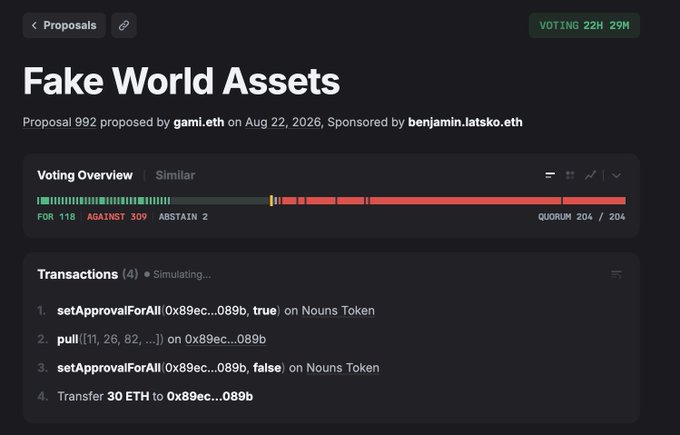Switch to the line chart view icon
The height and width of the screenshot is (435, 680).
590,175
